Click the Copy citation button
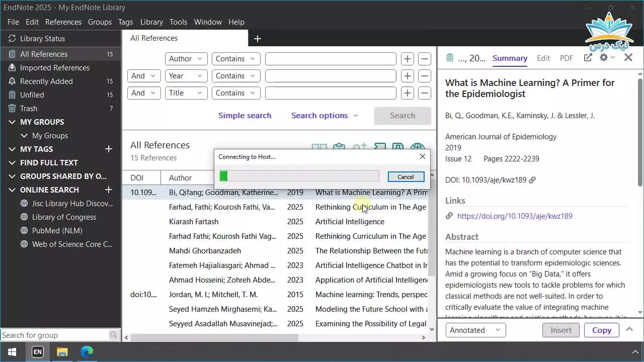 coord(602,330)
